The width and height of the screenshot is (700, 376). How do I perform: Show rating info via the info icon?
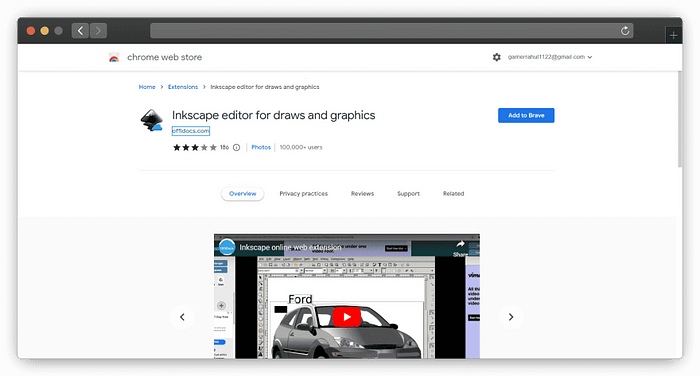pyautogui.click(x=237, y=147)
